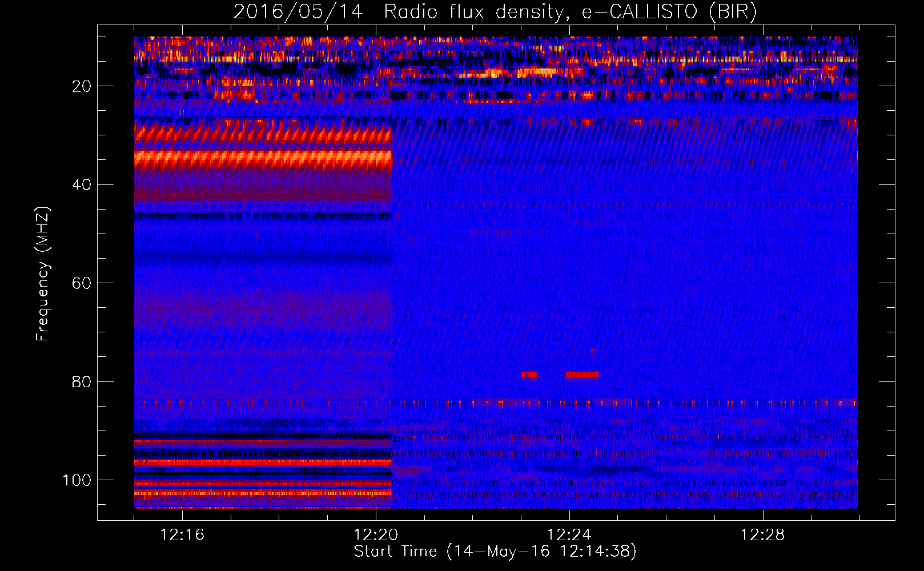
Task: Click the 'Start Time (14-May-16 12:14:38)' label
Action: (x=495, y=551)
